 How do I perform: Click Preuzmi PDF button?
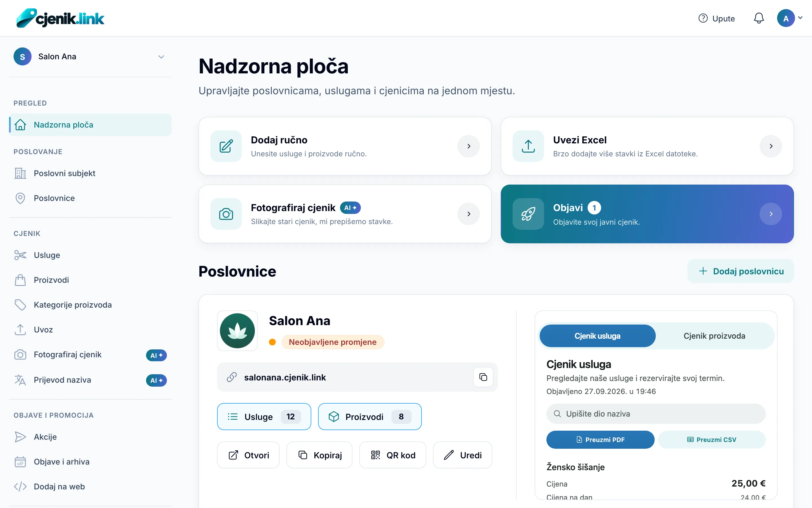pyautogui.click(x=600, y=440)
